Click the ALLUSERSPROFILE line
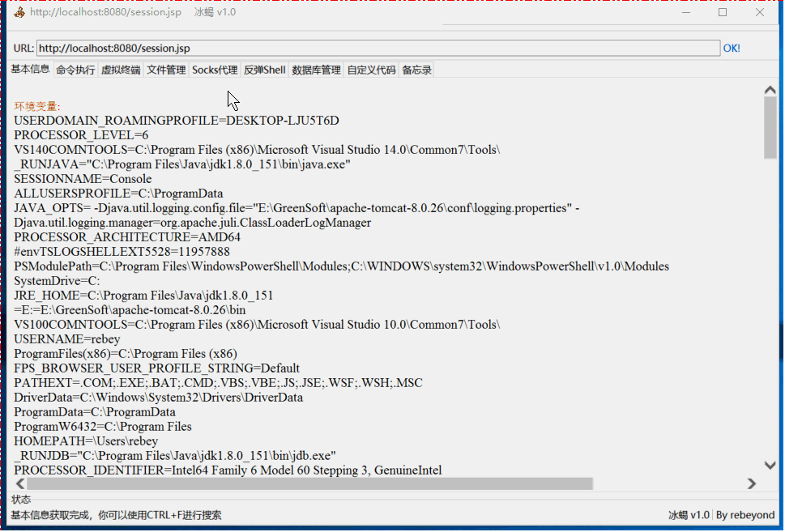785x532 pixels. (118, 194)
